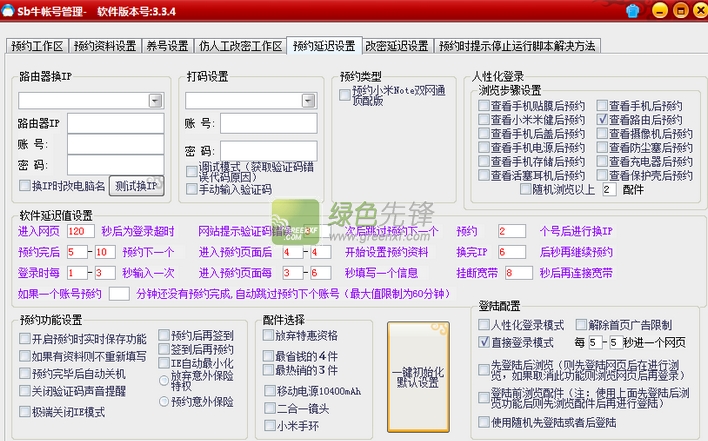Check 移动电源10400mAh accessory
The width and height of the screenshot is (708, 441).
point(270,390)
